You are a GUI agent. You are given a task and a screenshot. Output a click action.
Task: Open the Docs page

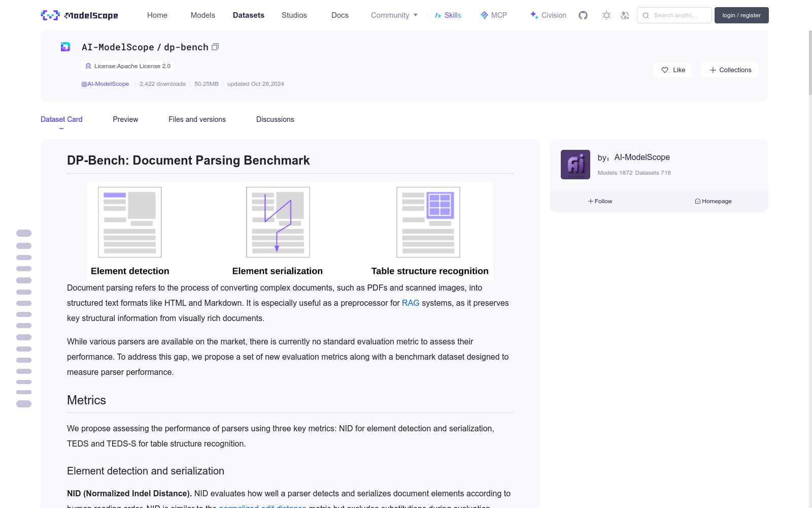point(340,15)
